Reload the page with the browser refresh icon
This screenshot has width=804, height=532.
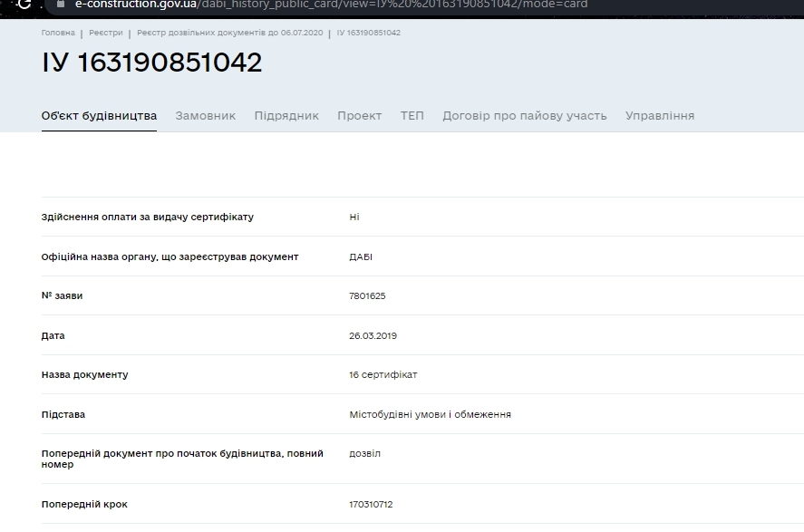24,5
